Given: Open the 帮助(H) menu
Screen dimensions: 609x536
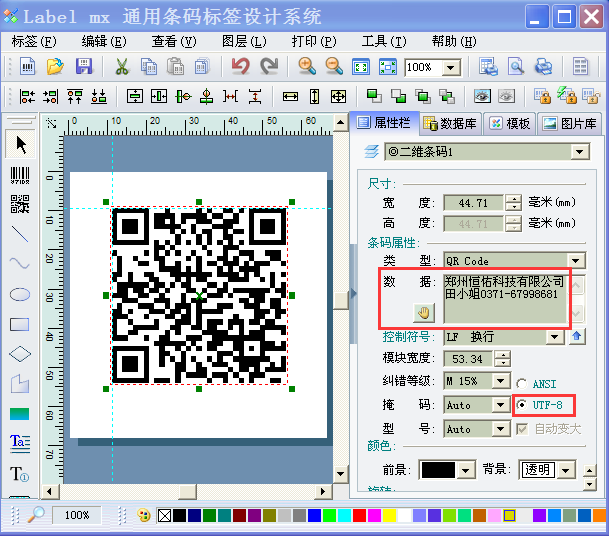Looking at the screenshot, I should tap(454, 41).
